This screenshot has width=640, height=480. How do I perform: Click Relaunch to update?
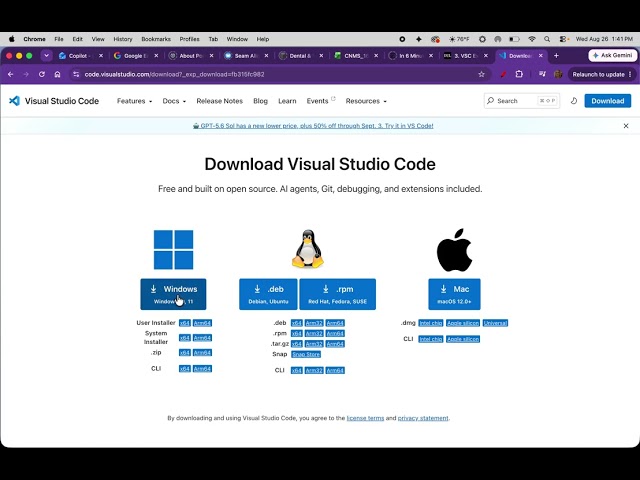(602, 74)
